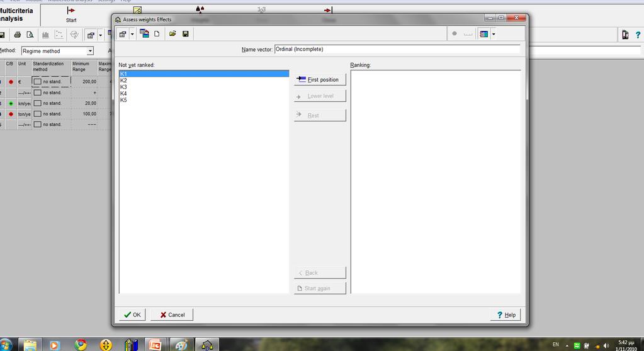
Task: Click the green benefit dot in the km/ye row
Action: [11, 103]
